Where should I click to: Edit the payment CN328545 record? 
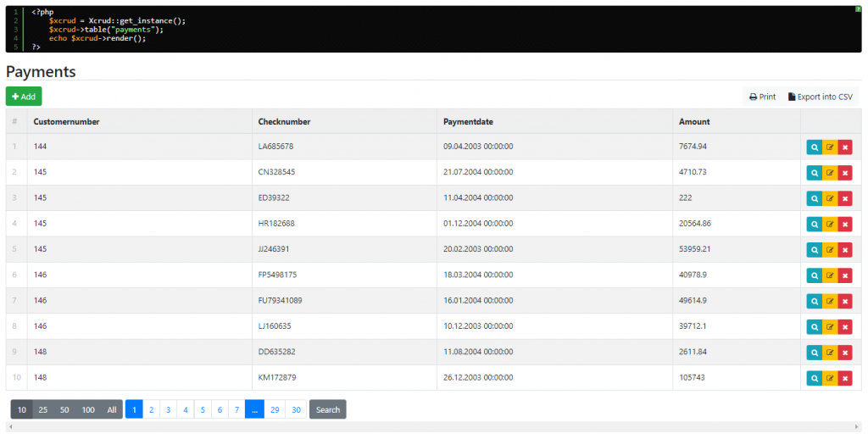830,173
